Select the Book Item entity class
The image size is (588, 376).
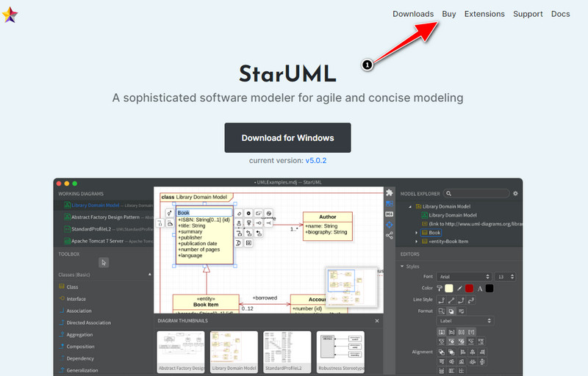click(206, 303)
